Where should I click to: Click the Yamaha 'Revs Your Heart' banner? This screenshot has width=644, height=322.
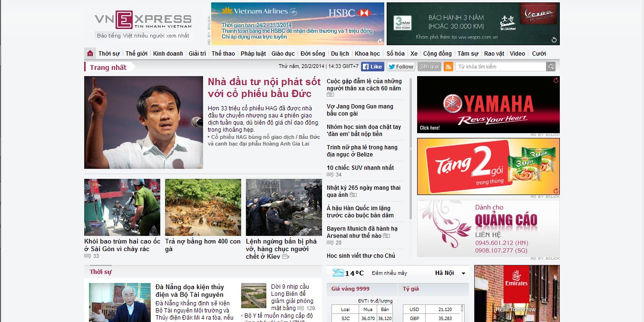pos(488,105)
